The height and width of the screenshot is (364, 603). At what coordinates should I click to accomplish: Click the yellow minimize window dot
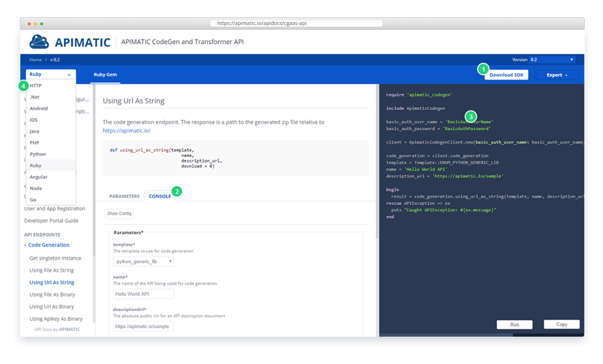[35, 24]
